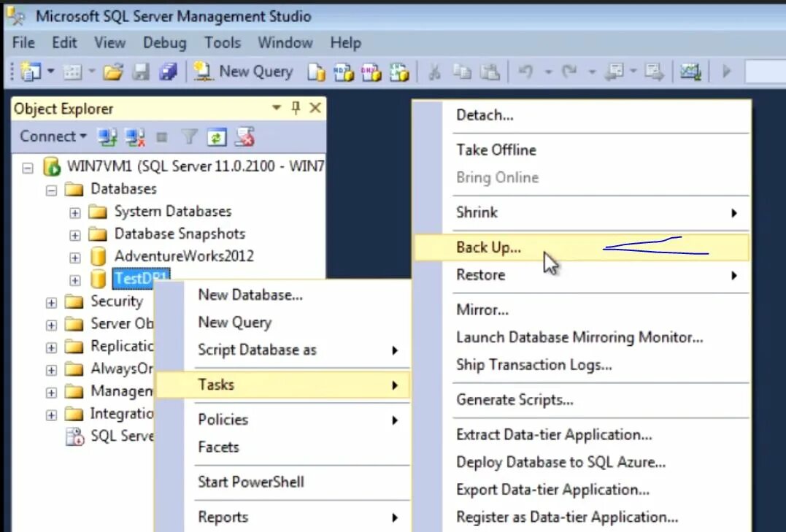Click the Analysis Services MDX Query icon

(344, 72)
